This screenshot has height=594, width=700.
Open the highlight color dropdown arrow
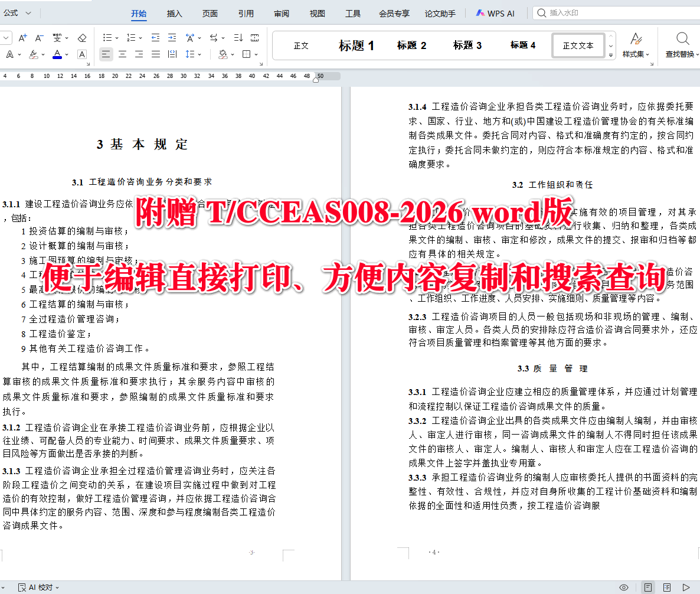point(43,54)
